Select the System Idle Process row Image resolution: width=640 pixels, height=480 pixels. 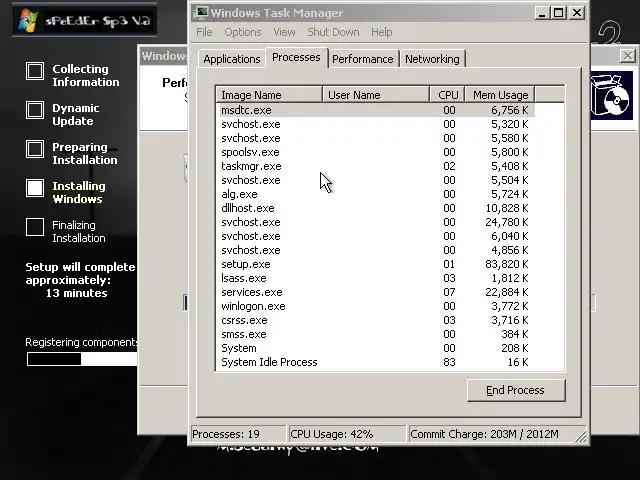coord(377,362)
